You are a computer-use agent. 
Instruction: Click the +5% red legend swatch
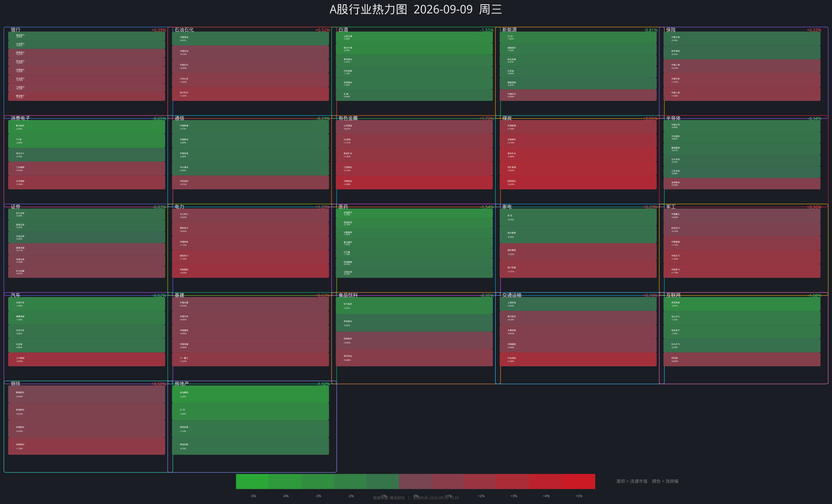pyautogui.click(x=578, y=481)
